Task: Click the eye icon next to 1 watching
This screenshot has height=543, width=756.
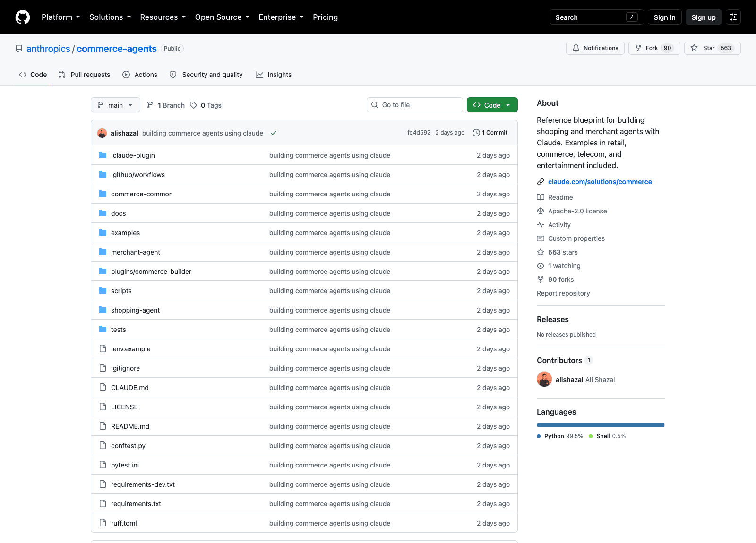Action: click(x=541, y=266)
